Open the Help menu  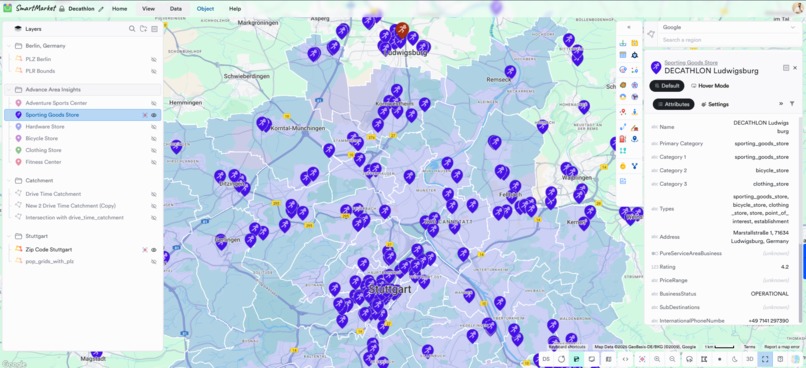235,9
